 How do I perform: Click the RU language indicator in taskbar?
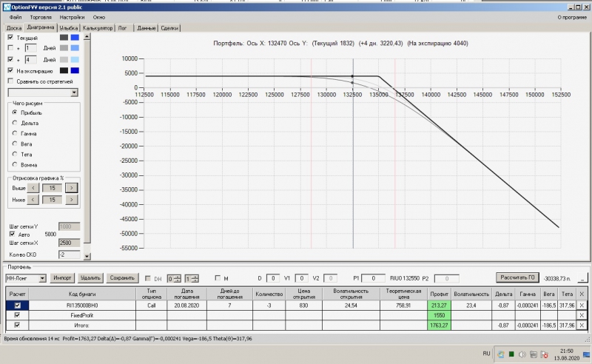[x=486, y=354]
